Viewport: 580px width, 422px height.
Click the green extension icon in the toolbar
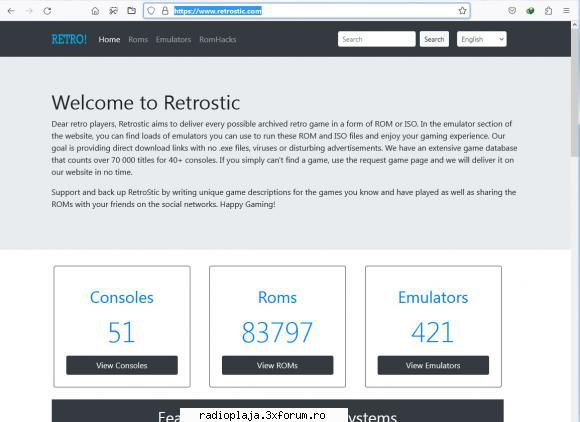coord(530,11)
